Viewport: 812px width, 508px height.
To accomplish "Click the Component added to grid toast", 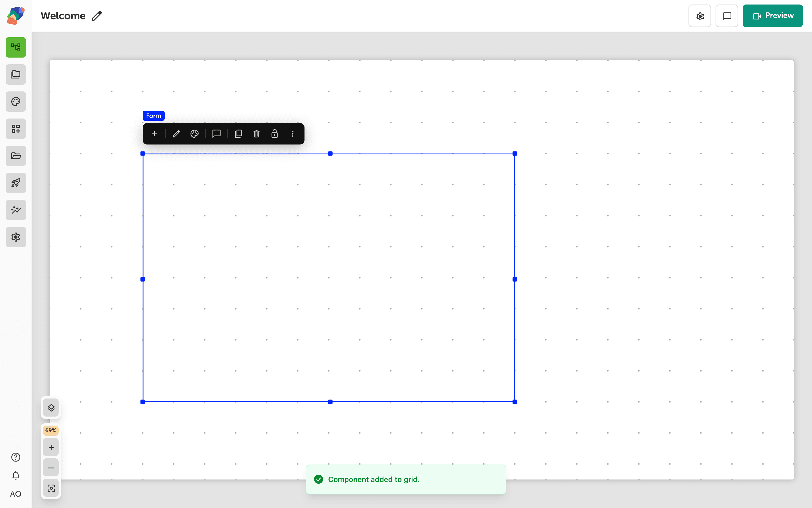I will coord(406,479).
